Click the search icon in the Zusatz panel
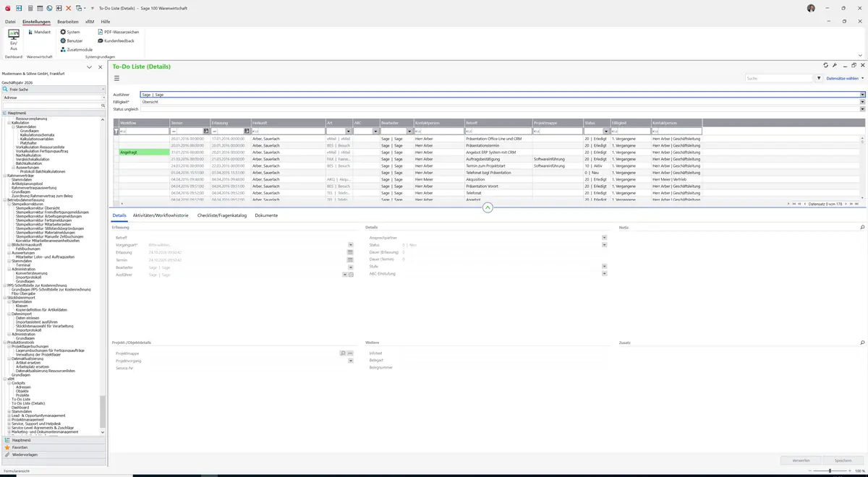This screenshot has height=477, width=868. (861, 343)
